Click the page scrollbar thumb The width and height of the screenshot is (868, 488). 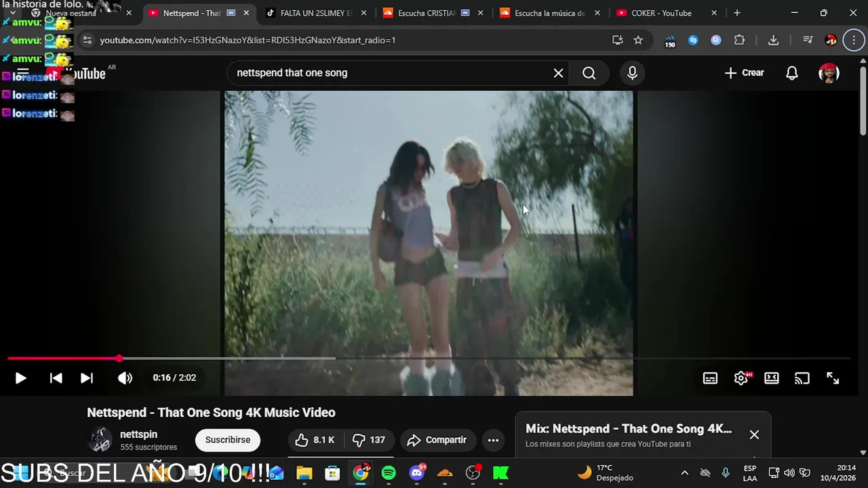[x=863, y=100]
